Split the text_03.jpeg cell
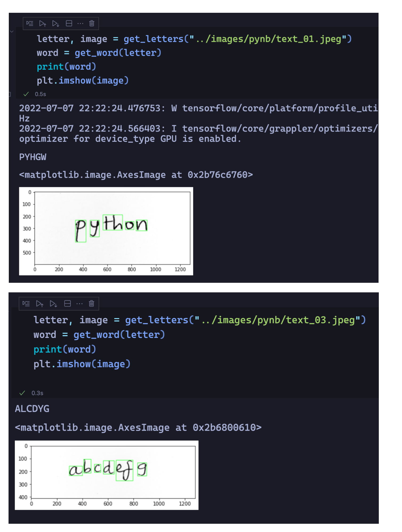This screenshot has width=402, height=532. pyautogui.click(x=67, y=304)
